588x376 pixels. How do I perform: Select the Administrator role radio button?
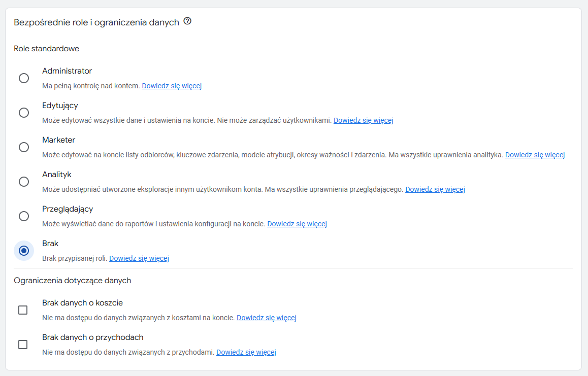click(x=23, y=78)
